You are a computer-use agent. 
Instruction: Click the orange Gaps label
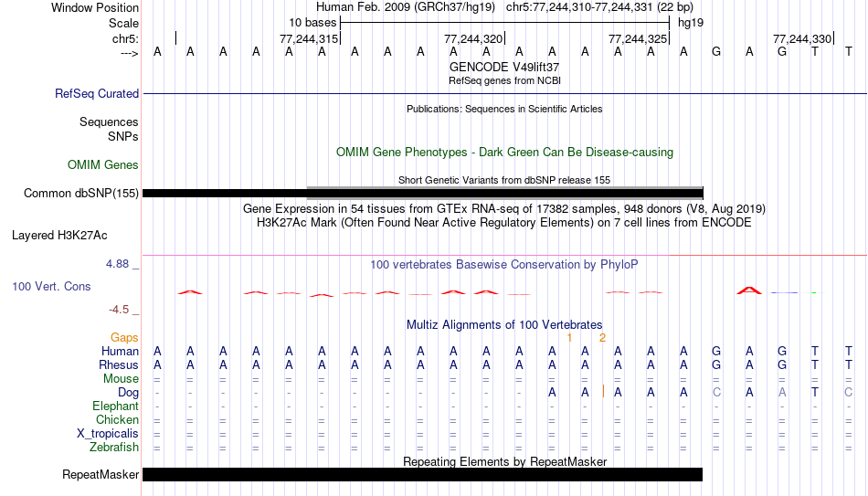124,338
